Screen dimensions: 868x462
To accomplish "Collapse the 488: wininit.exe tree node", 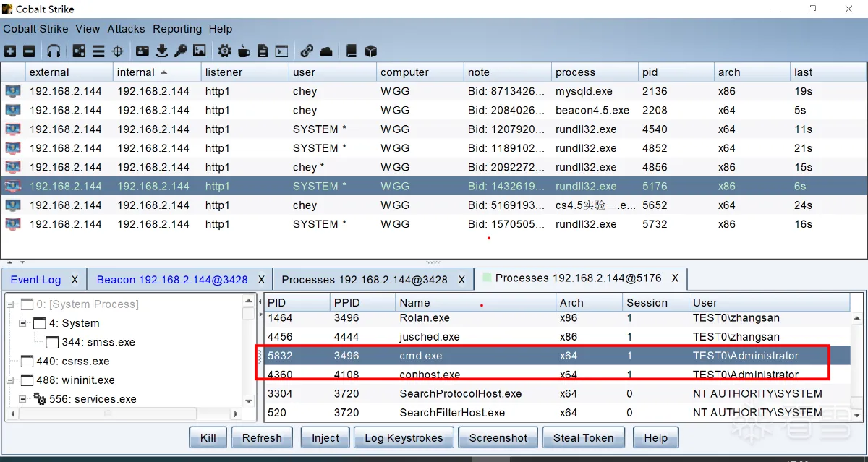I will [x=10, y=380].
